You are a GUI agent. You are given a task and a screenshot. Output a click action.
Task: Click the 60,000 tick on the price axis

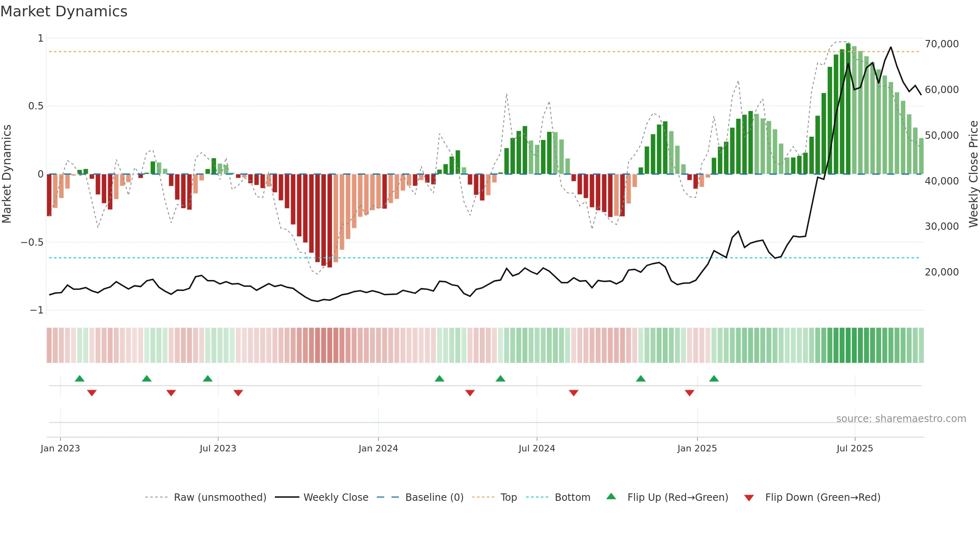click(x=942, y=89)
